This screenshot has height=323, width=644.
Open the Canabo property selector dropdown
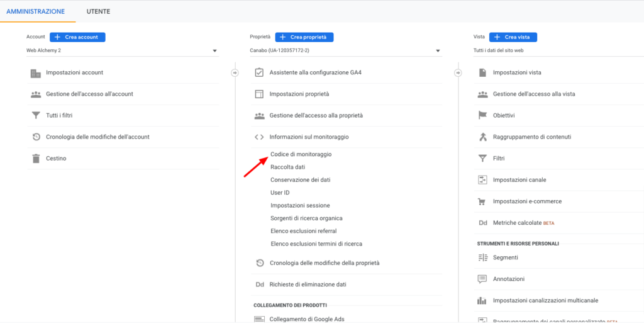click(x=346, y=51)
